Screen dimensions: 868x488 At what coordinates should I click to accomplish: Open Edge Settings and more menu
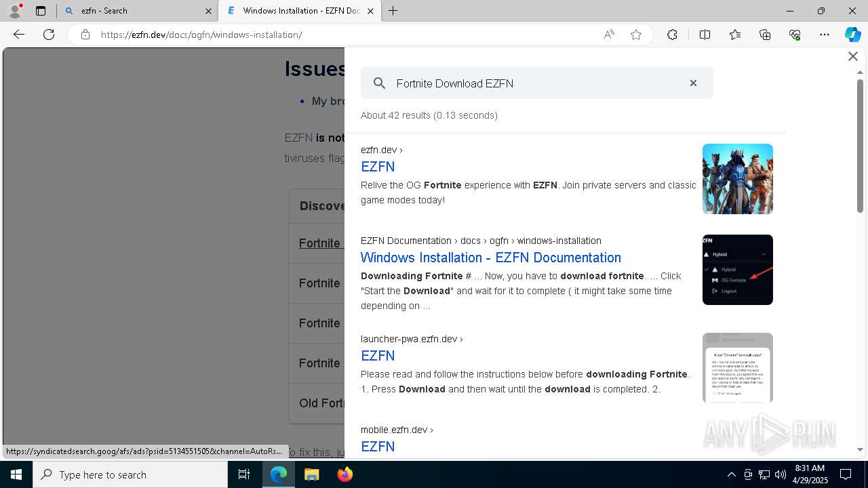(825, 35)
